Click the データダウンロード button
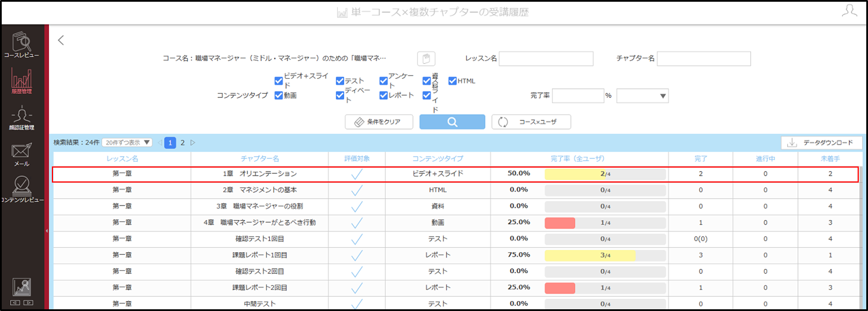This screenshot has width=868, height=311. pos(821,143)
